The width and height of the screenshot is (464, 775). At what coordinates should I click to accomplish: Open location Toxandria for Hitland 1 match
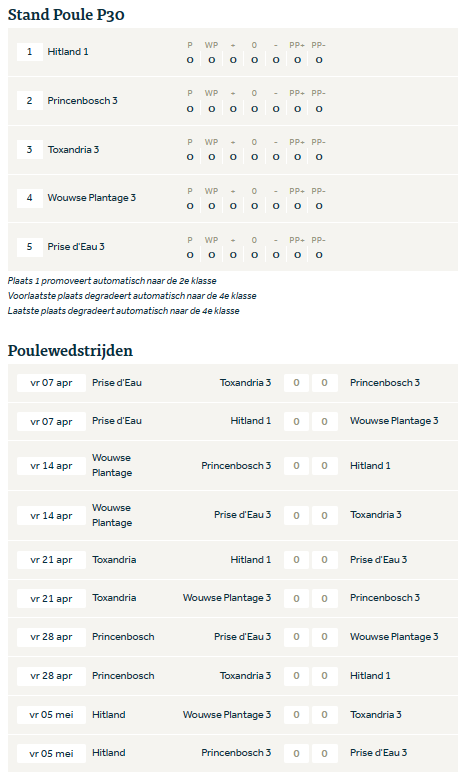[x=114, y=560]
